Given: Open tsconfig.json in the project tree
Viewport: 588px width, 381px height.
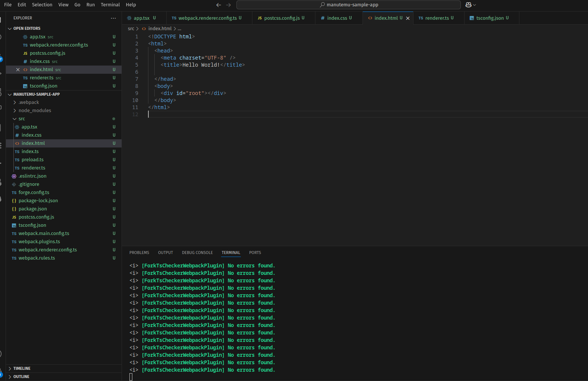Looking at the screenshot, I should [63, 225].
